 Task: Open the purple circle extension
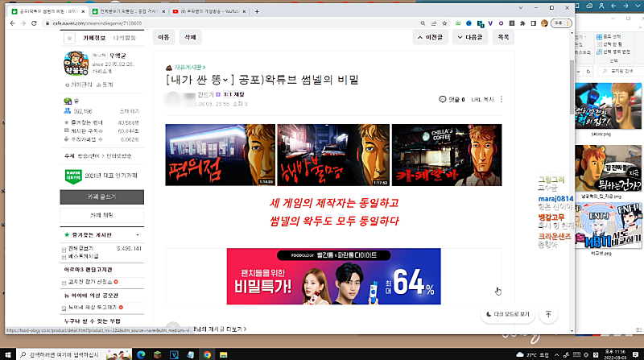tap(501, 23)
